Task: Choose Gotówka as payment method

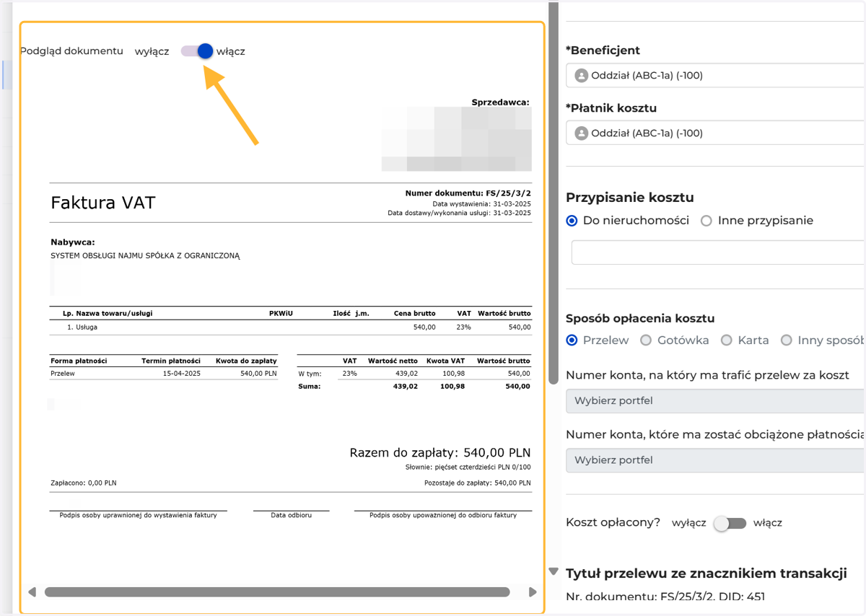Action: [x=646, y=340]
